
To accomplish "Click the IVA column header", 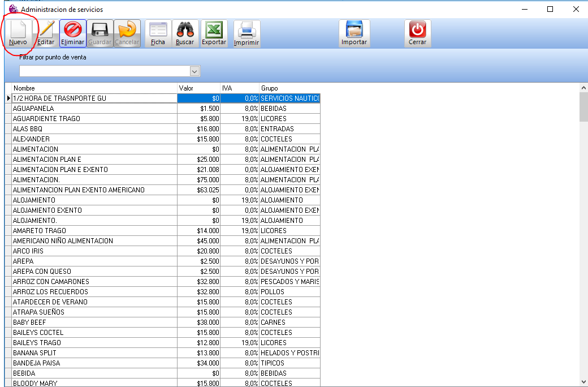I will pyautogui.click(x=239, y=88).
